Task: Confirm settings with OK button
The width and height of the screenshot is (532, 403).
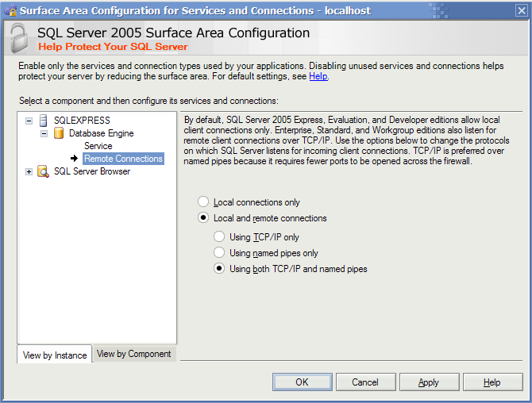Action: pyautogui.click(x=302, y=382)
